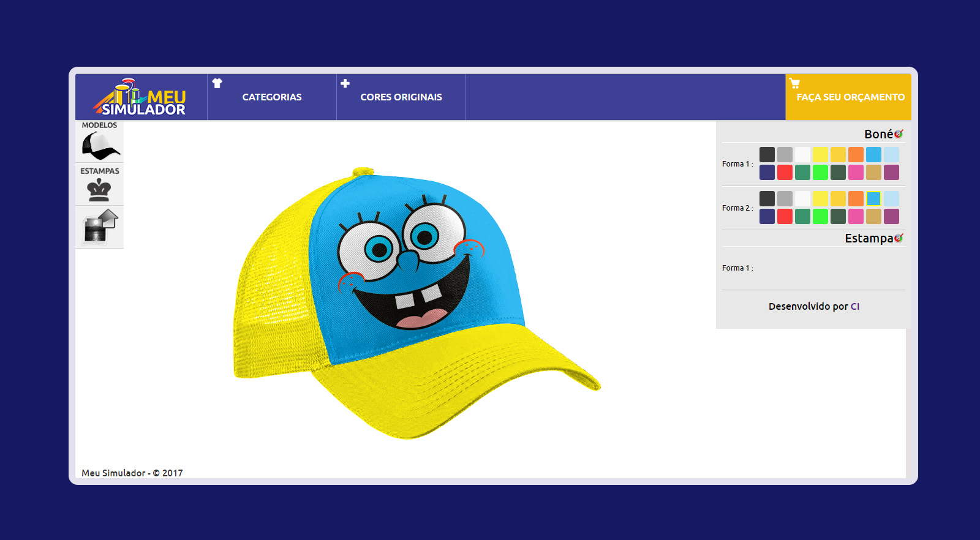This screenshot has height=540, width=980.
Task: Select neon green swatch for Forma 1
Action: tap(820, 172)
